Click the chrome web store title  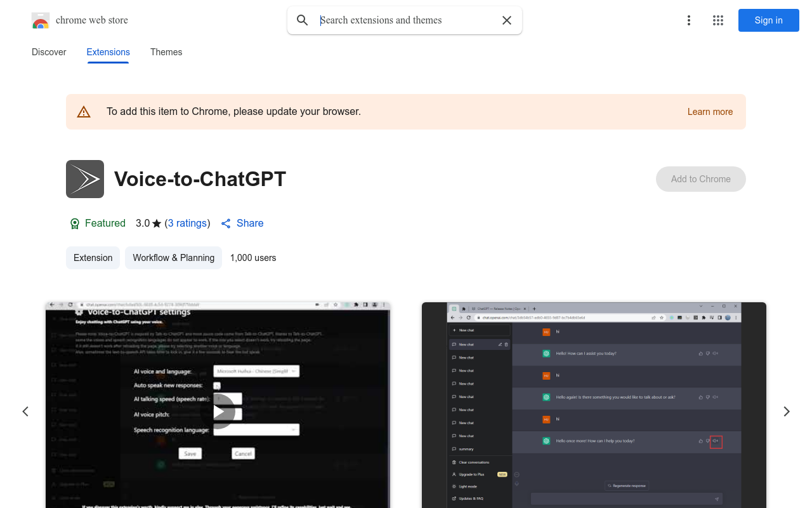pos(92,20)
